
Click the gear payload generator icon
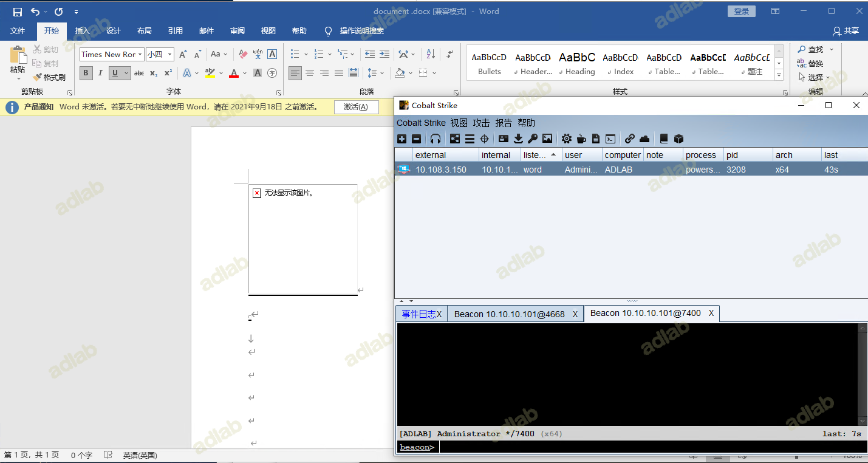(567, 139)
